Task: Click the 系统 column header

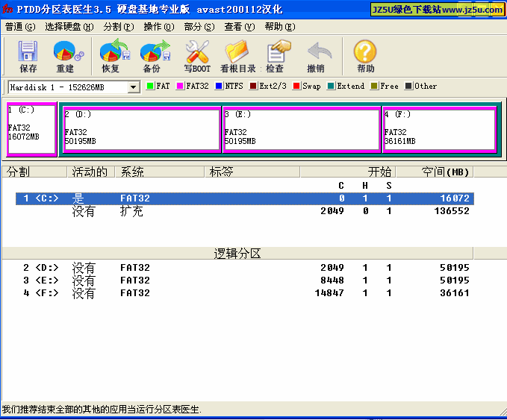Action: coord(160,172)
